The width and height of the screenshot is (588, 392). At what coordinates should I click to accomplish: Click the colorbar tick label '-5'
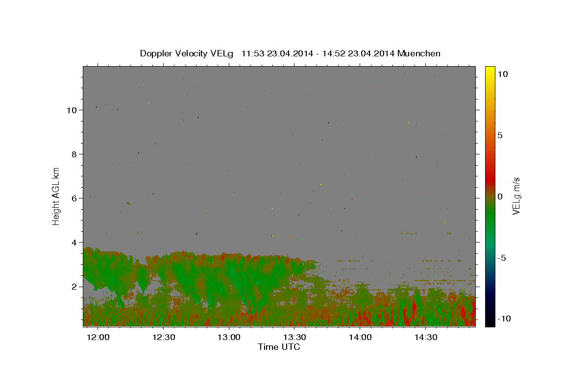click(x=502, y=258)
